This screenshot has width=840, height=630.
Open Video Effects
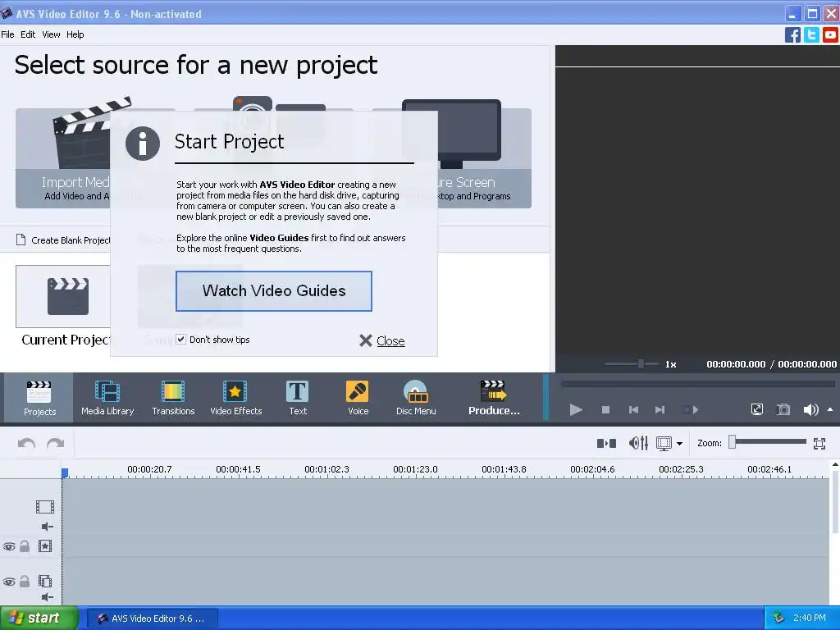pos(235,398)
